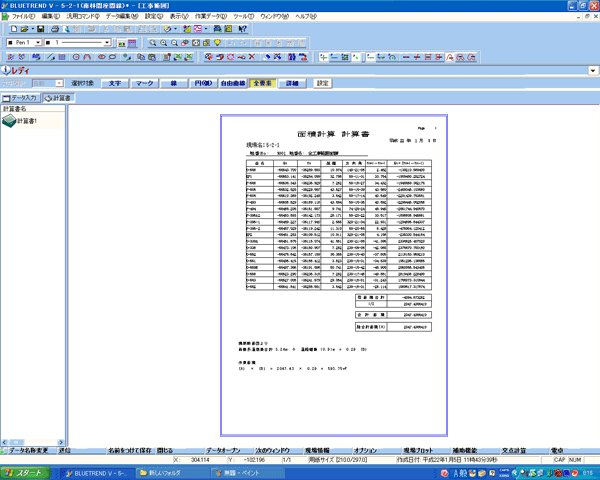The height and width of the screenshot is (480, 600).
Task: Click the color palette icon beside line style
Action: [122, 43]
